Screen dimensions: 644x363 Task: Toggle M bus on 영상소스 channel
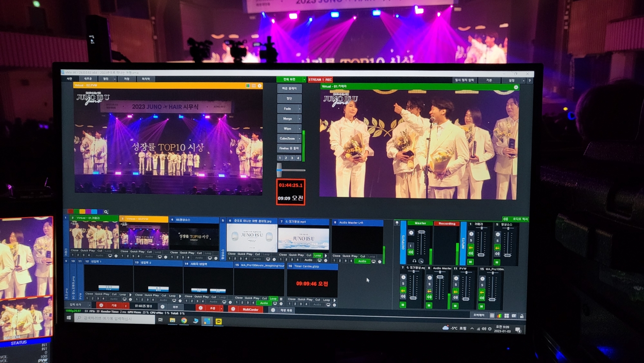tap(497, 262)
